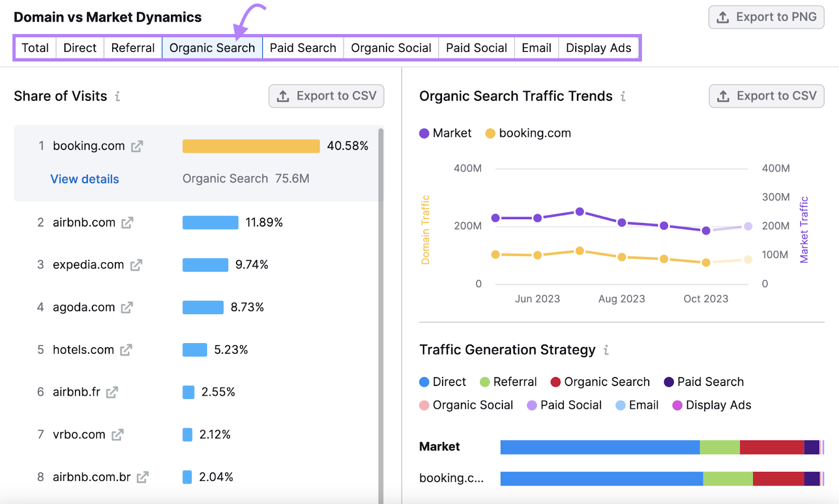This screenshot has width=839, height=504.
Task: Toggle Email in strategy legend
Action: click(x=637, y=405)
